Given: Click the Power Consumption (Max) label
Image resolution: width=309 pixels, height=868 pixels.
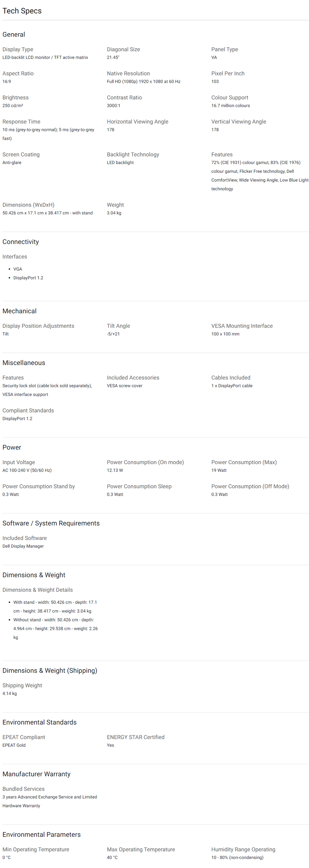Looking at the screenshot, I should pos(244,462).
